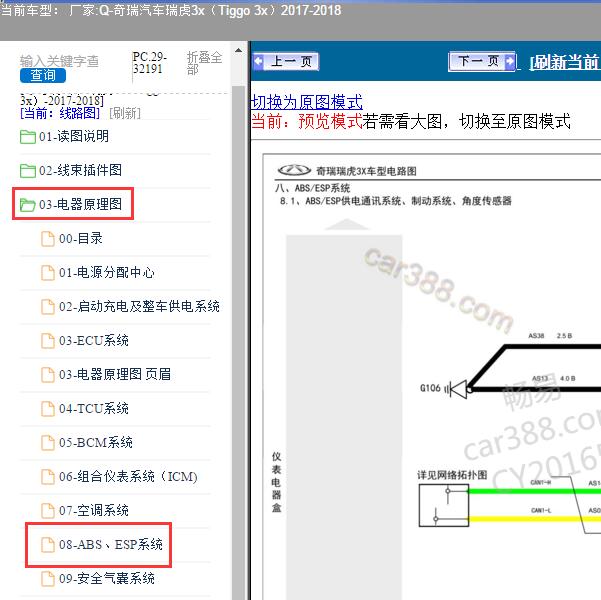Open 07-空调系统 document
Image resolution: width=601 pixels, height=600 pixels.
tap(94, 510)
